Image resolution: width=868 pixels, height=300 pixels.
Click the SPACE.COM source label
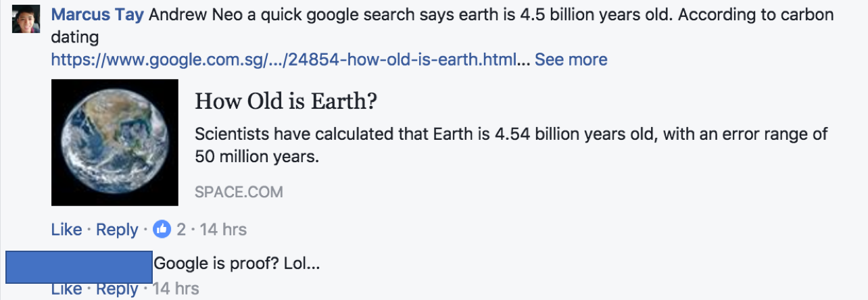(x=239, y=192)
